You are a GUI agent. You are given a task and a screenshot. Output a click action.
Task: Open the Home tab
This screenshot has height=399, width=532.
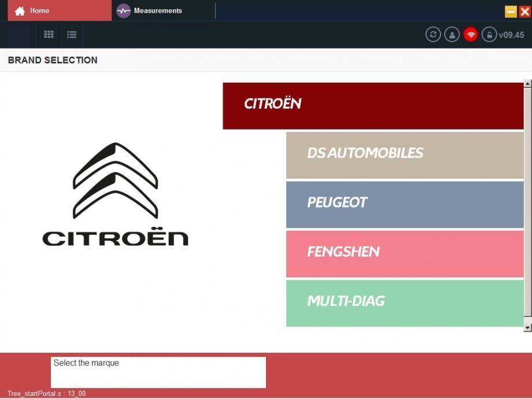(60, 10)
